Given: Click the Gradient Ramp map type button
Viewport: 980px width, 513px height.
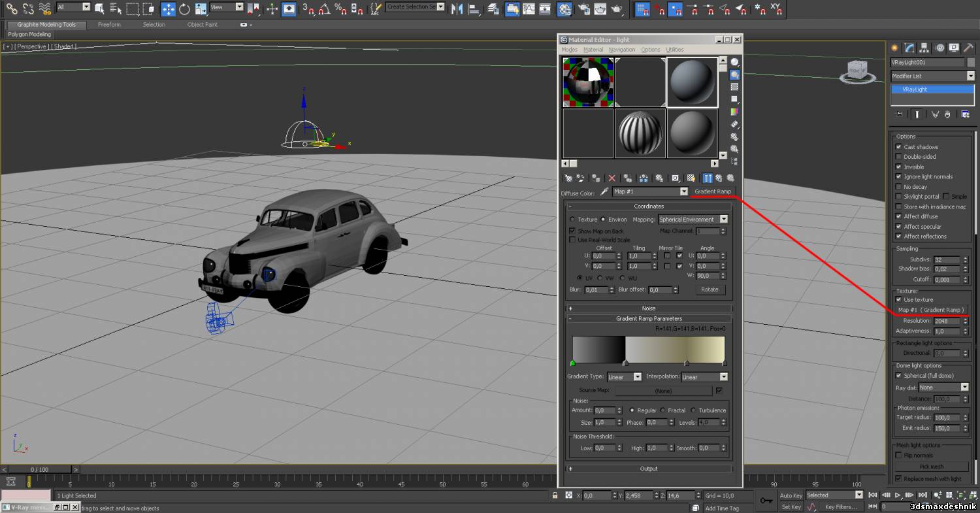Looking at the screenshot, I should 713,191.
